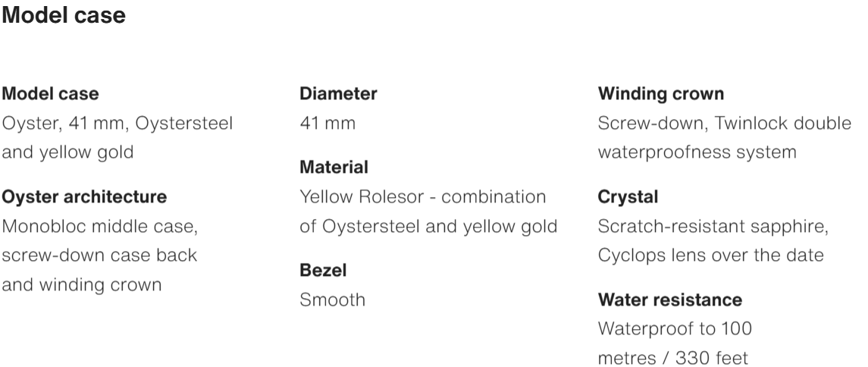Click the "metres / 330 feet" text line
This screenshot has height=367, width=868.
pyautogui.click(x=673, y=358)
